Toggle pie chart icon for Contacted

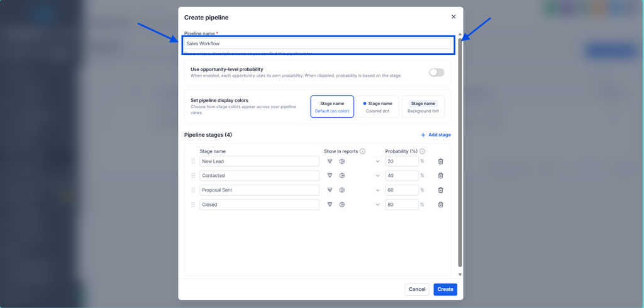click(341, 176)
